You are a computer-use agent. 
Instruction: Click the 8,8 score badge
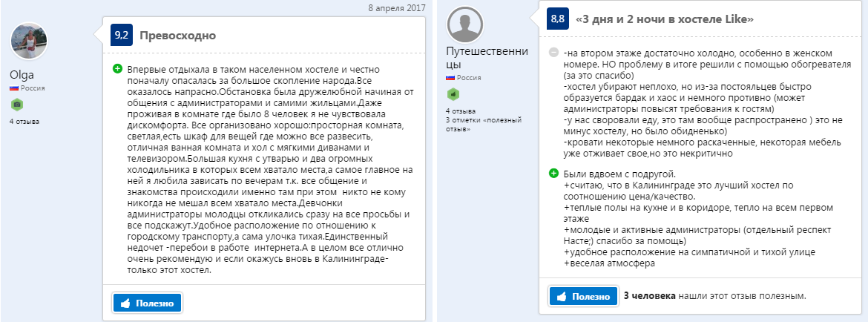(x=557, y=19)
